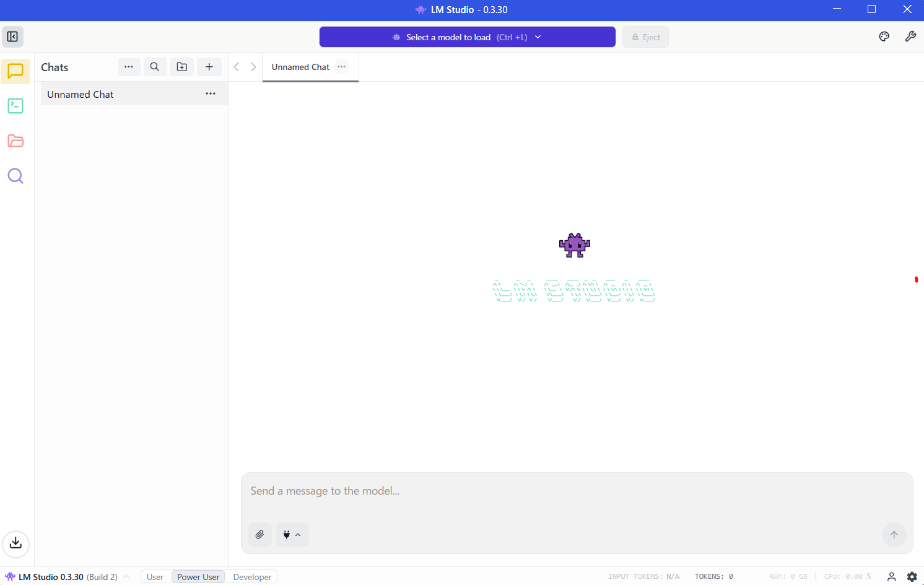This screenshot has height=585, width=924.
Task: Minimize the LM Studio window
Action: [837, 9]
